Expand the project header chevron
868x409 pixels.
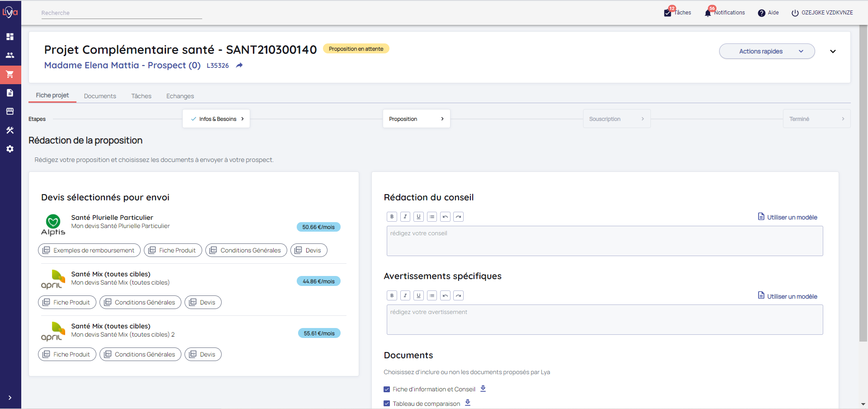click(x=833, y=51)
